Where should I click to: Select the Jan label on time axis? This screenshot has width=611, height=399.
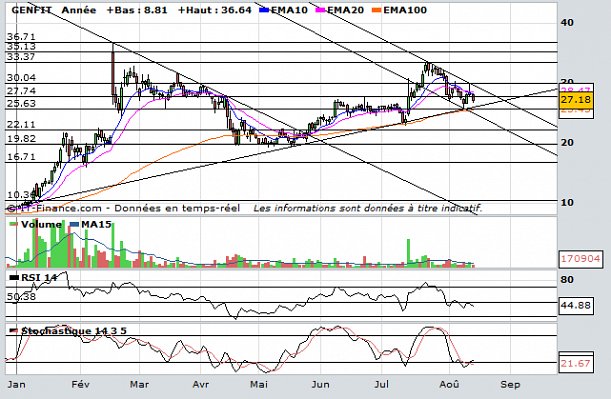point(16,385)
